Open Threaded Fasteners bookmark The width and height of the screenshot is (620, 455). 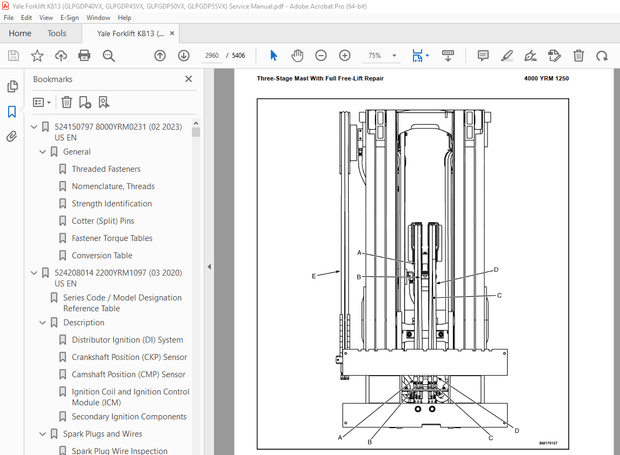tap(106, 169)
